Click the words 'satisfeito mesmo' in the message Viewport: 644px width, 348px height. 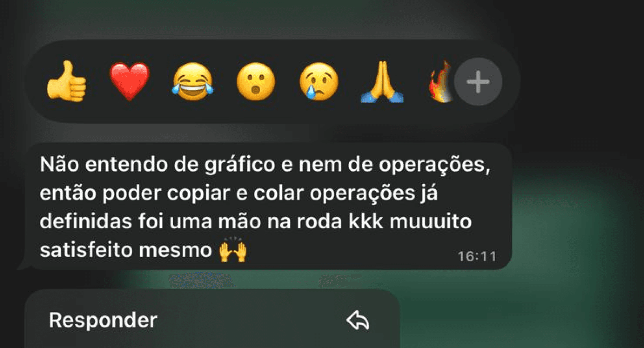tap(126, 250)
